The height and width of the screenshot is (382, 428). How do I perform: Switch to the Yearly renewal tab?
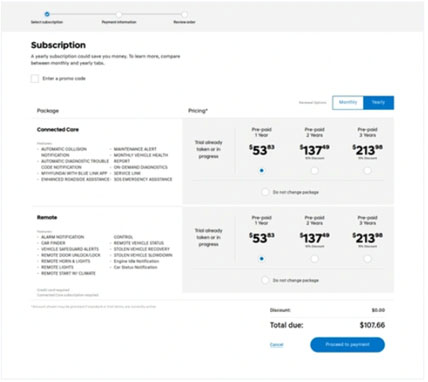pyautogui.click(x=378, y=102)
